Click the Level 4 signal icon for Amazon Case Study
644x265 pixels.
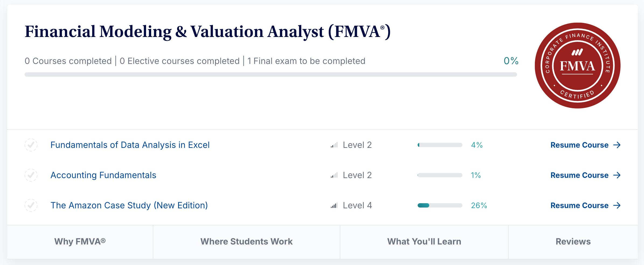(334, 206)
